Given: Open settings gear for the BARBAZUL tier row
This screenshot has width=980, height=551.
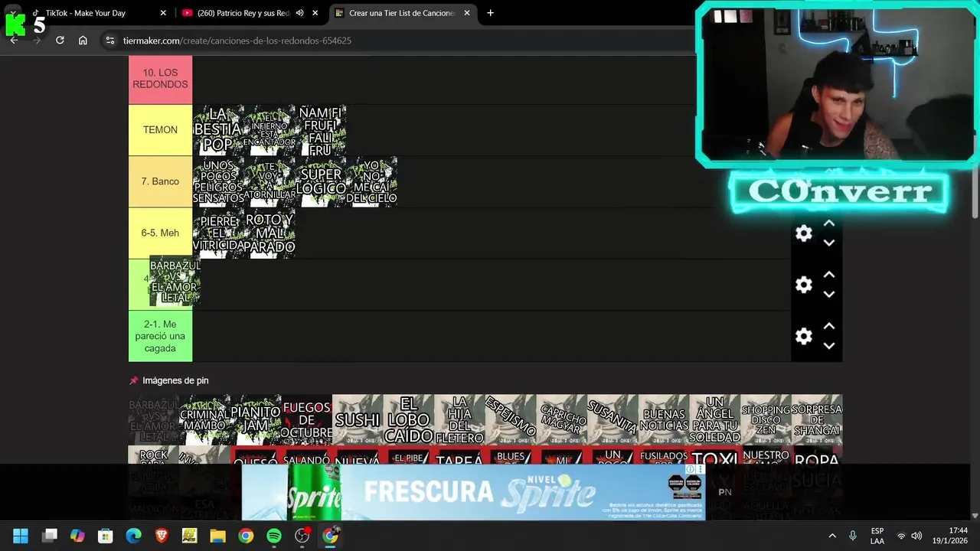Looking at the screenshot, I should coord(803,285).
